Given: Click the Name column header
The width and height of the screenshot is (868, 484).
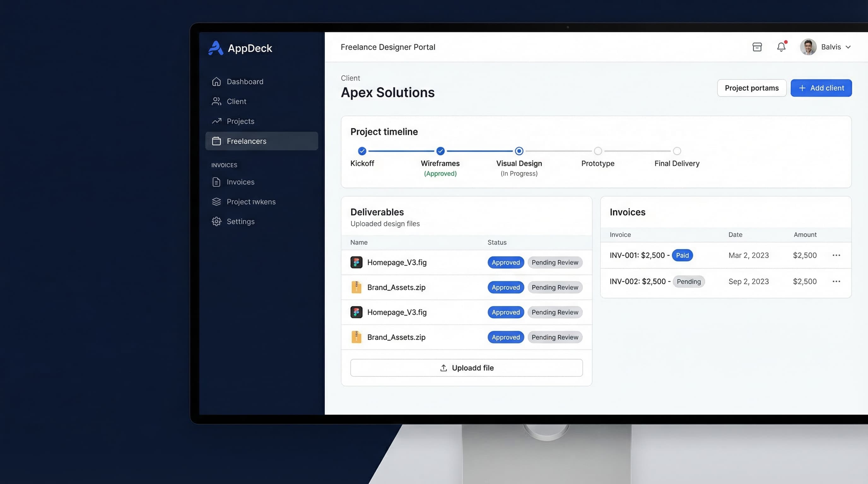Looking at the screenshot, I should click(x=359, y=242).
